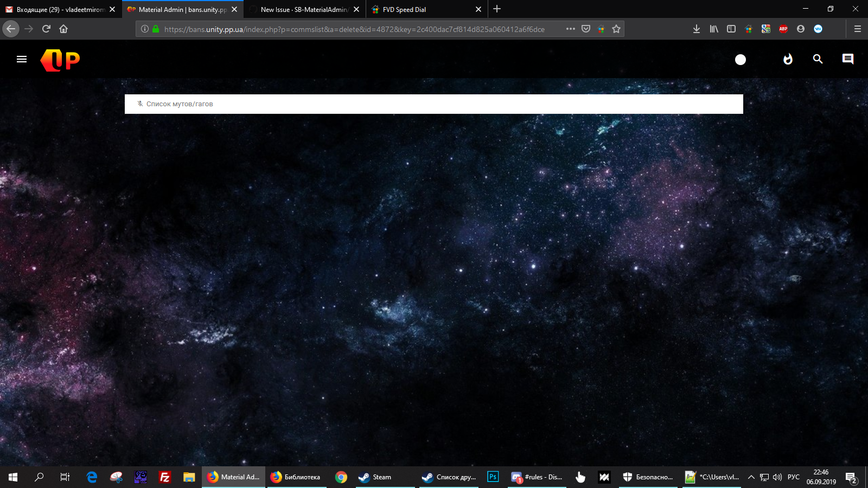Open Windows Task View
Image resolution: width=868 pixels, height=488 pixels.
(65, 477)
